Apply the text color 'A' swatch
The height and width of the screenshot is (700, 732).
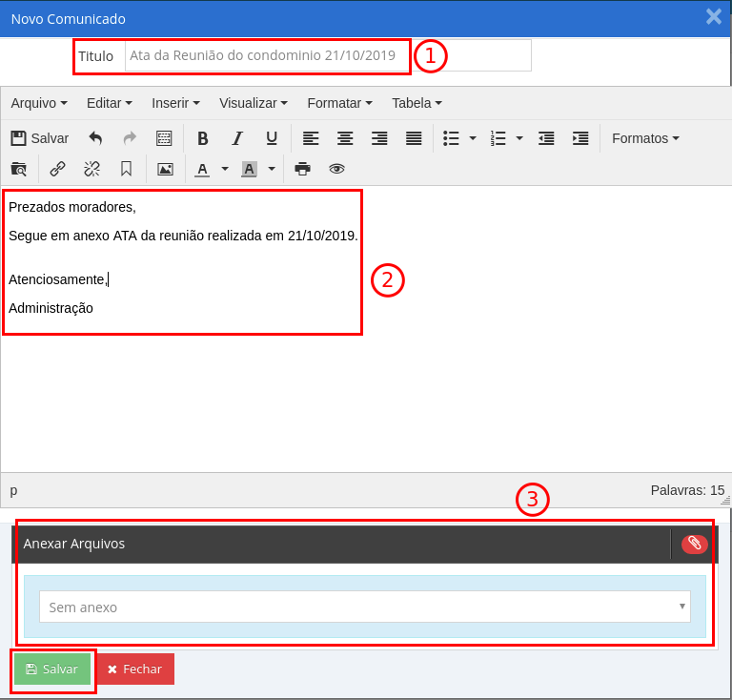click(202, 169)
